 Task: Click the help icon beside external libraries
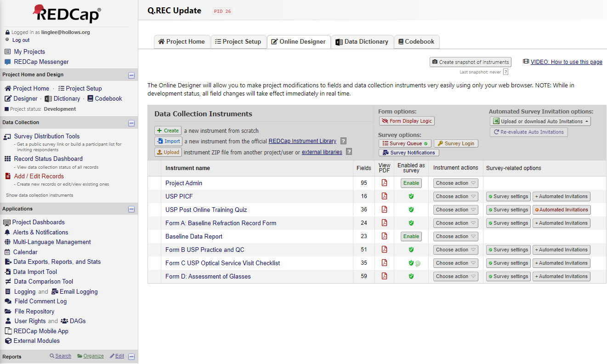pyautogui.click(x=349, y=152)
